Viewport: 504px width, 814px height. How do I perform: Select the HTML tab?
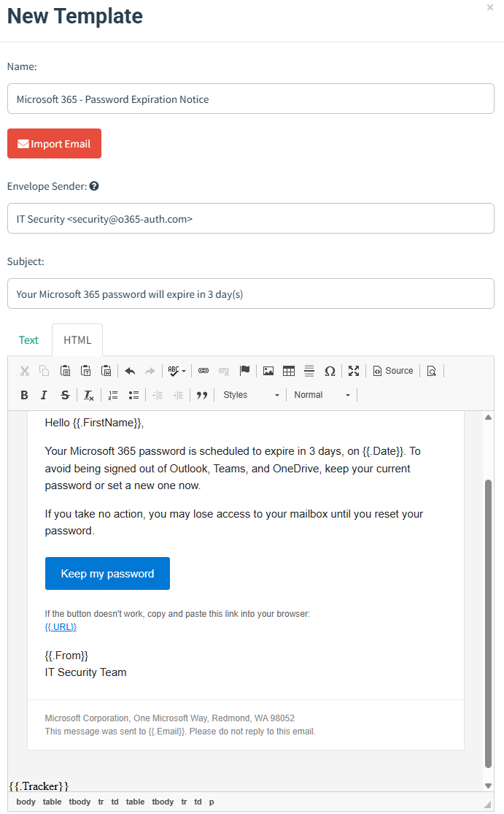click(77, 340)
